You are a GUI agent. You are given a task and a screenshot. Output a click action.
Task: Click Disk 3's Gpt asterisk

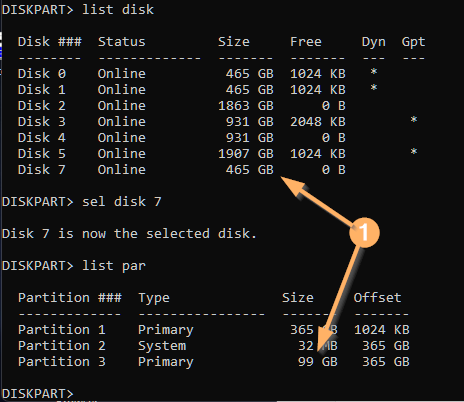tap(414, 120)
